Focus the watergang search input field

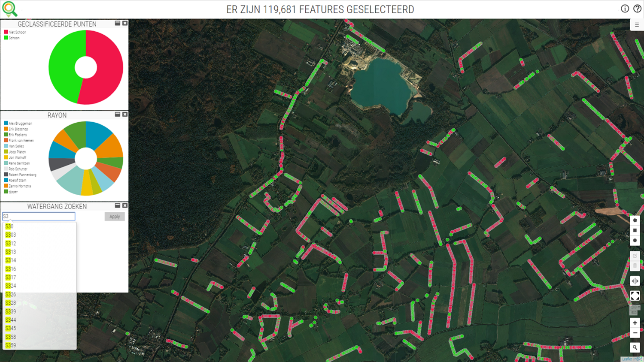pos(39,217)
